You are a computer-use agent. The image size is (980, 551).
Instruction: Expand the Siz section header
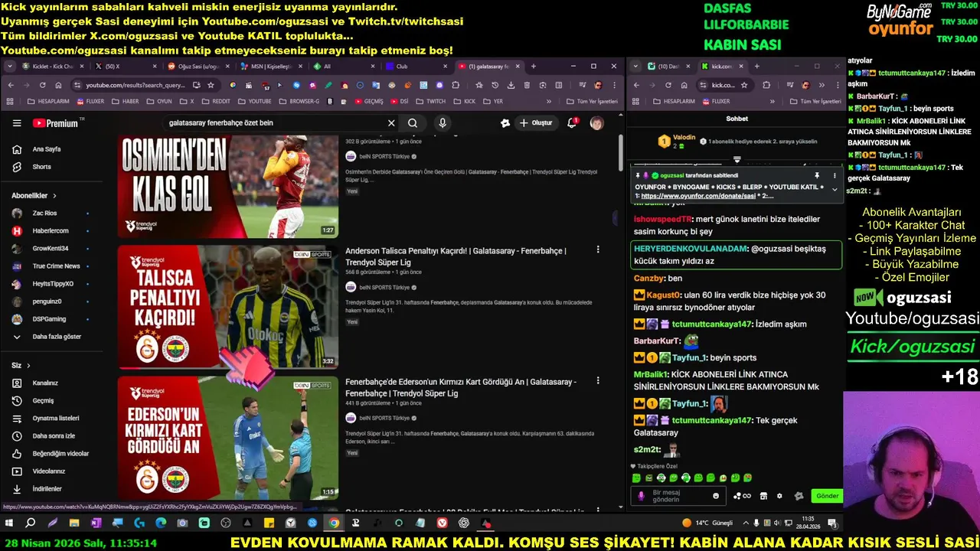21,366
